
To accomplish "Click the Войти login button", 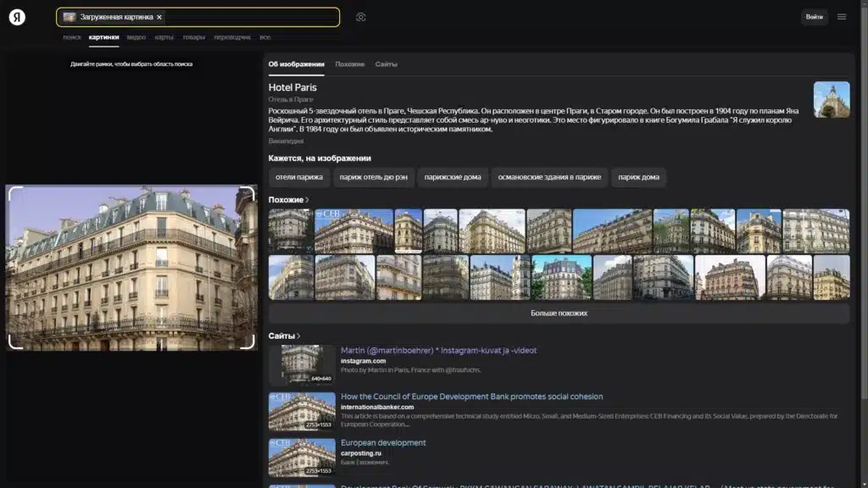I will pos(815,17).
